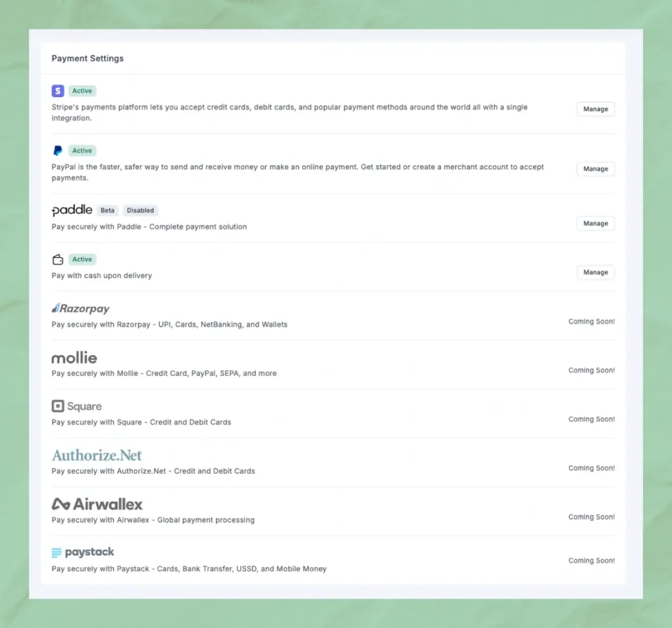Select the Payment Settings heading

pos(87,58)
